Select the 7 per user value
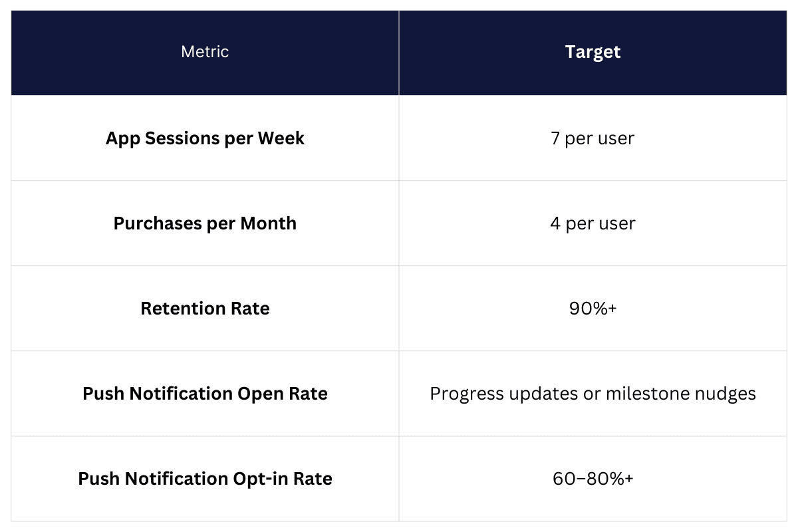Viewport: 798px width, 532px height. tap(593, 138)
